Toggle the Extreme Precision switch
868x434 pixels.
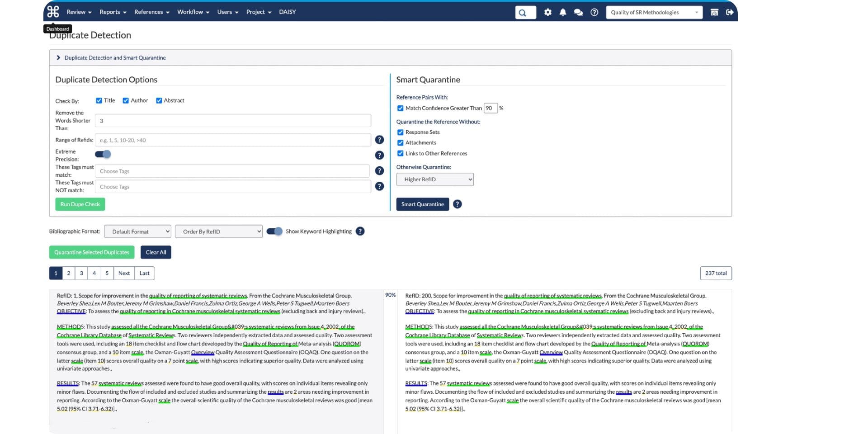click(x=103, y=154)
